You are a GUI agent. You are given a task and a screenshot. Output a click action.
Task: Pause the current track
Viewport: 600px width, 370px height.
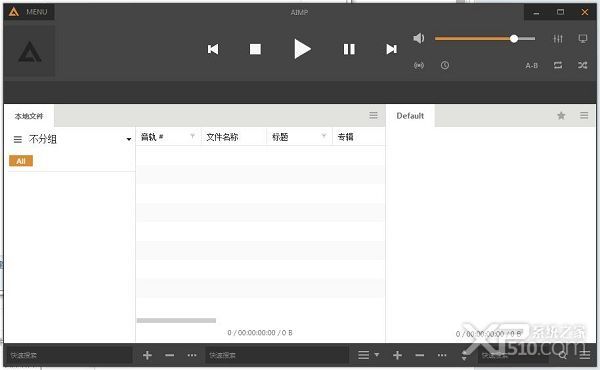[349, 49]
